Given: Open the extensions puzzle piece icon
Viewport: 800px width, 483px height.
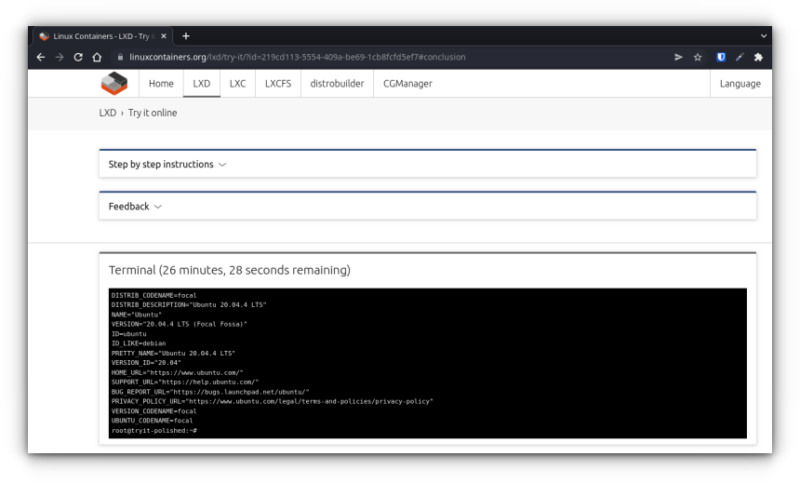Looking at the screenshot, I should (758, 57).
